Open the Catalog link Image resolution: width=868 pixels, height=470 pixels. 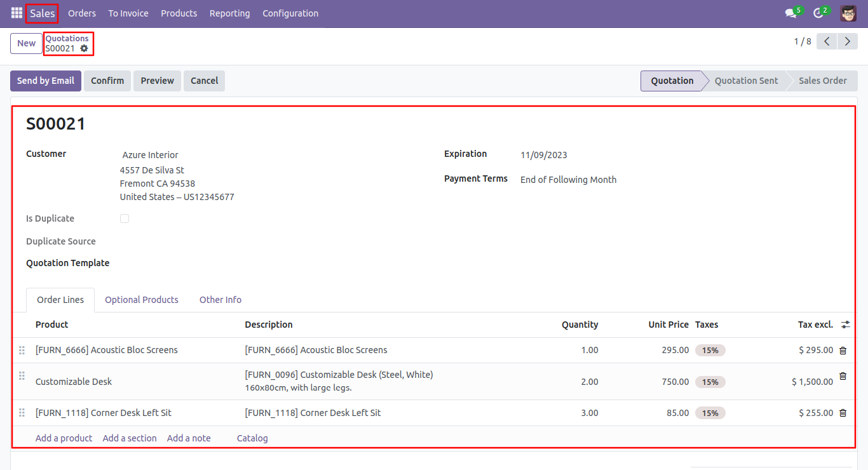click(x=252, y=438)
